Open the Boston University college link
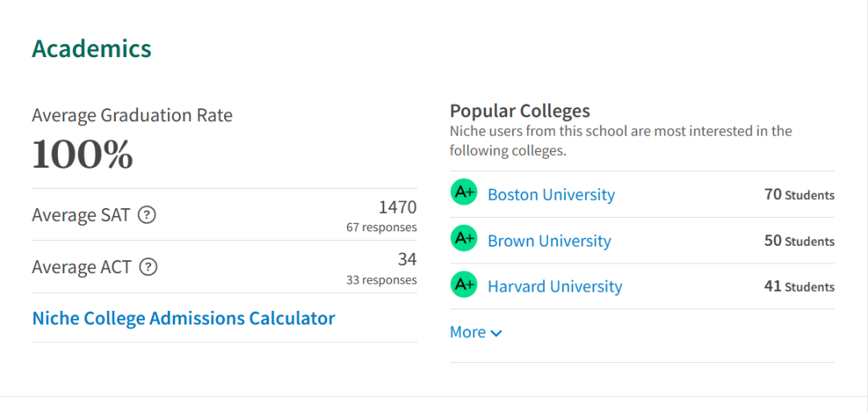868x412 pixels. (x=551, y=194)
